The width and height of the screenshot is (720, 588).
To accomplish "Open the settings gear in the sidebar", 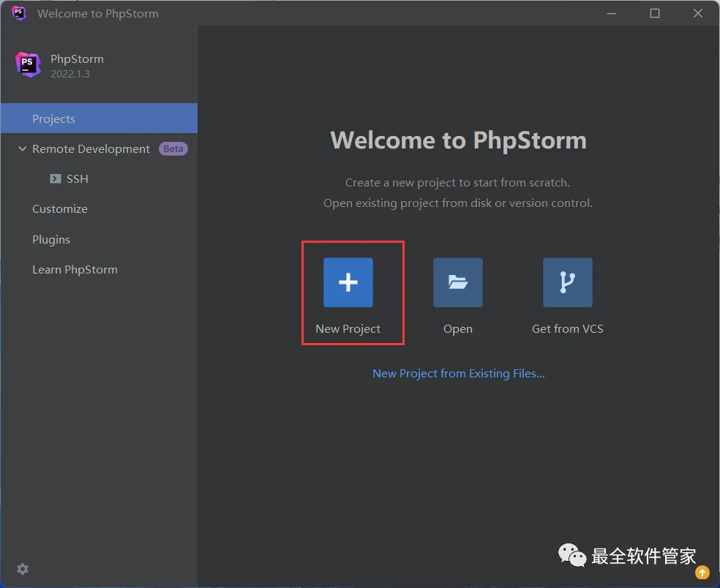I will [23, 569].
